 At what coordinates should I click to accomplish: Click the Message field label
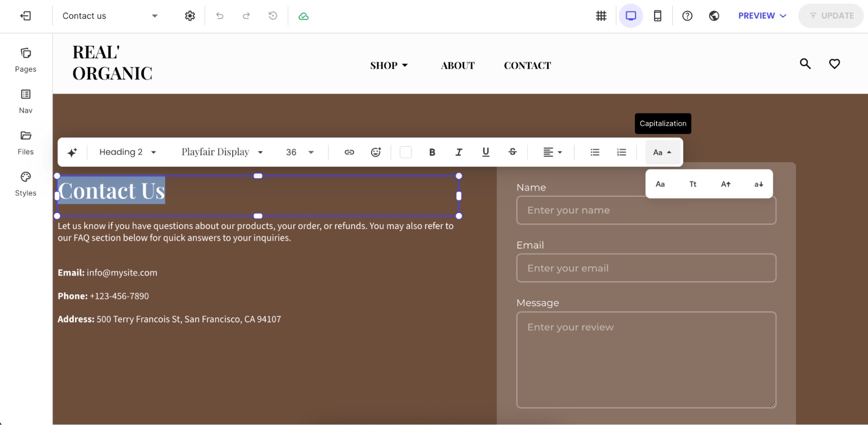(538, 303)
